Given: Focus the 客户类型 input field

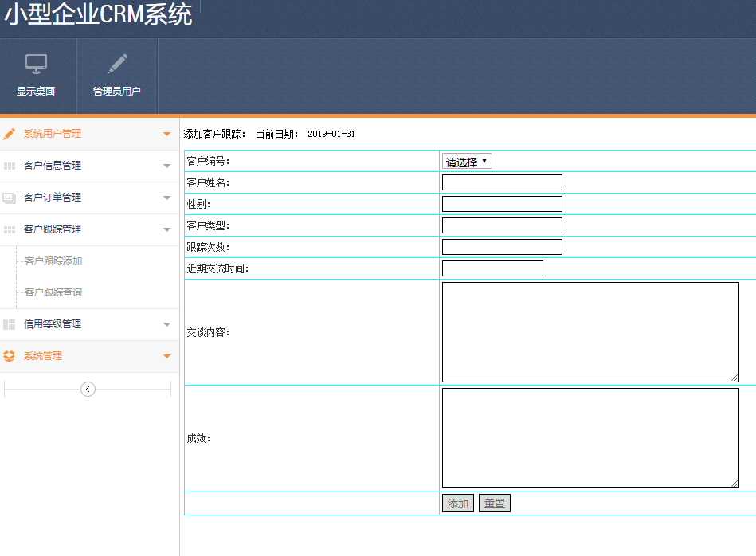Looking at the screenshot, I should (x=502, y=225).
